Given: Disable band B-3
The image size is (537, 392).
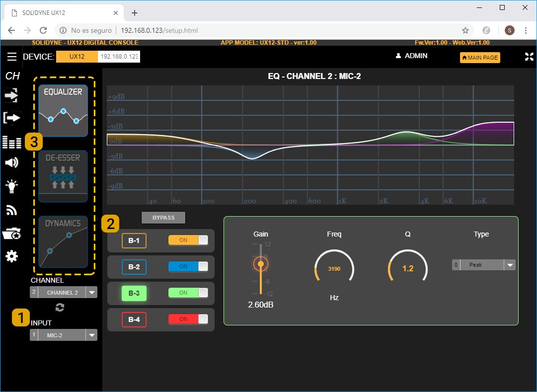Looking at the screenshot, I should 188,293.
